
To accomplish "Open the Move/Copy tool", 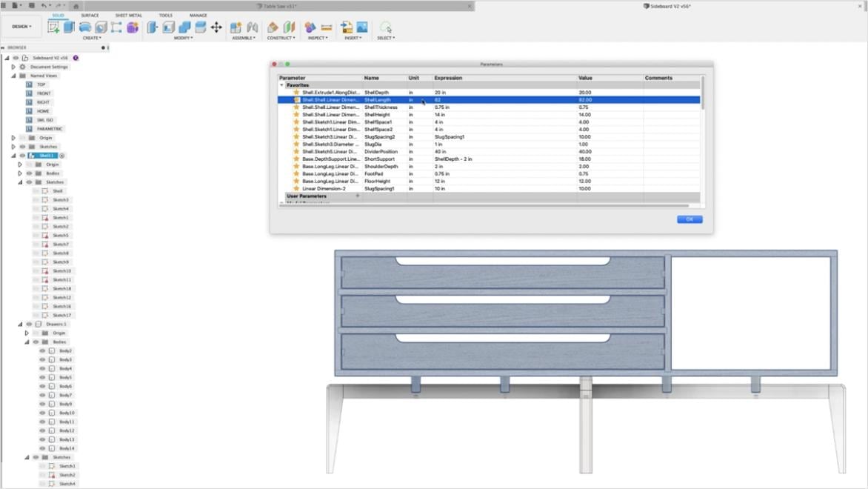I will point(216,27).
